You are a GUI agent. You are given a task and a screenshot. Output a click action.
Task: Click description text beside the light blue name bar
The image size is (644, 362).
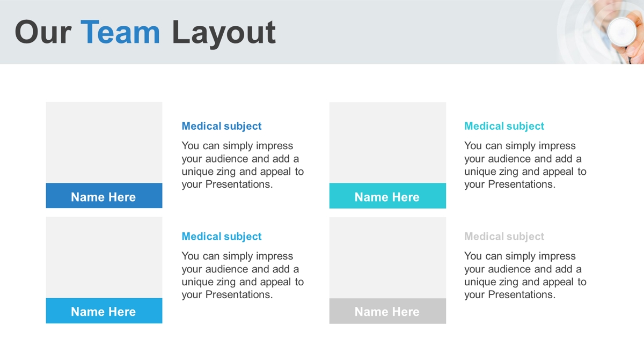pyautogui.click(x=243, y=276)
